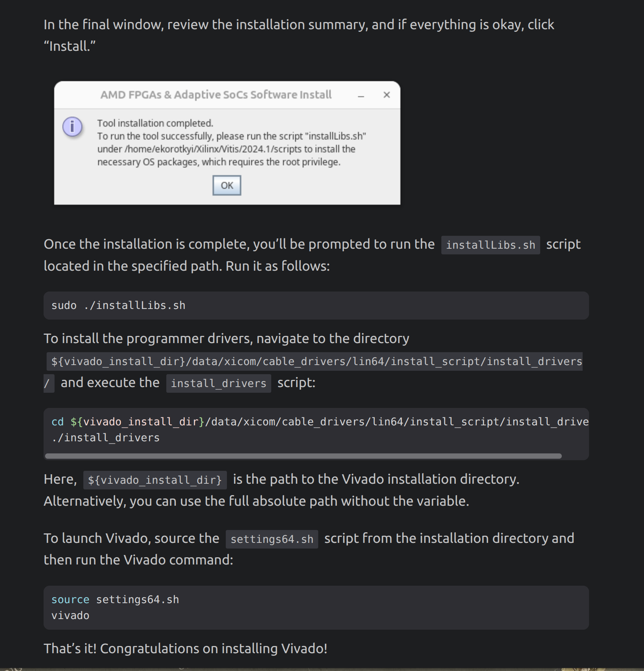Click the code block horizontal scrollbar
644x671 pixels.
click(x=303, y=456)
